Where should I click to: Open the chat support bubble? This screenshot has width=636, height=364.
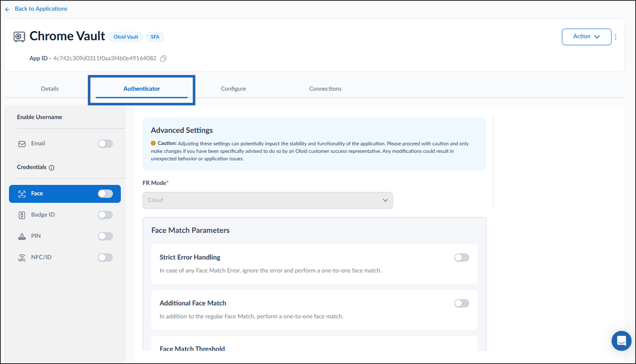621,341
